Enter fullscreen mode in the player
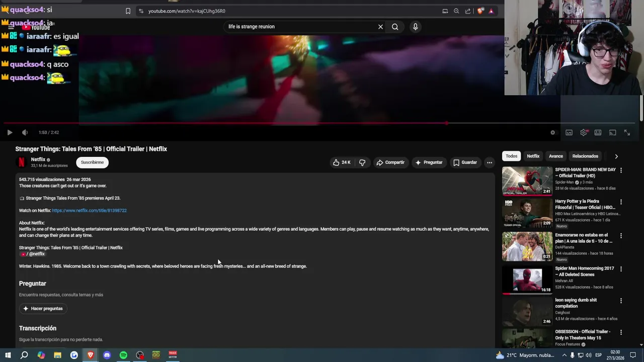The image size is (644, 362). [x=627, y=132]
